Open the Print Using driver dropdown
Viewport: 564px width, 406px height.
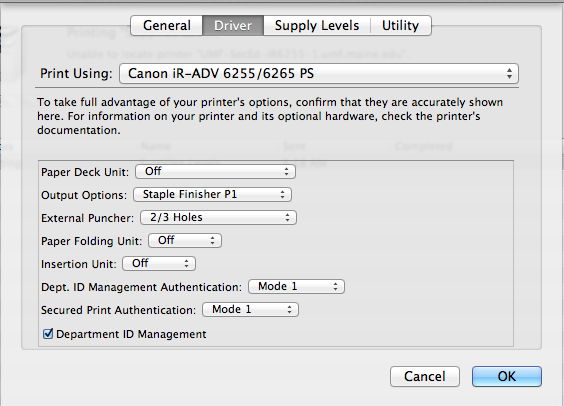[319, 74]
